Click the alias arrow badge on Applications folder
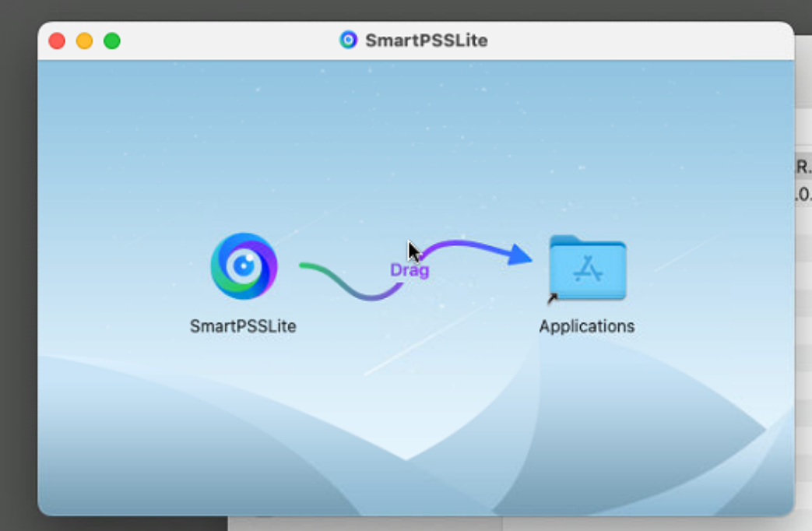The width and height of the screenshot is (812, 531). (x=552, y=297)
